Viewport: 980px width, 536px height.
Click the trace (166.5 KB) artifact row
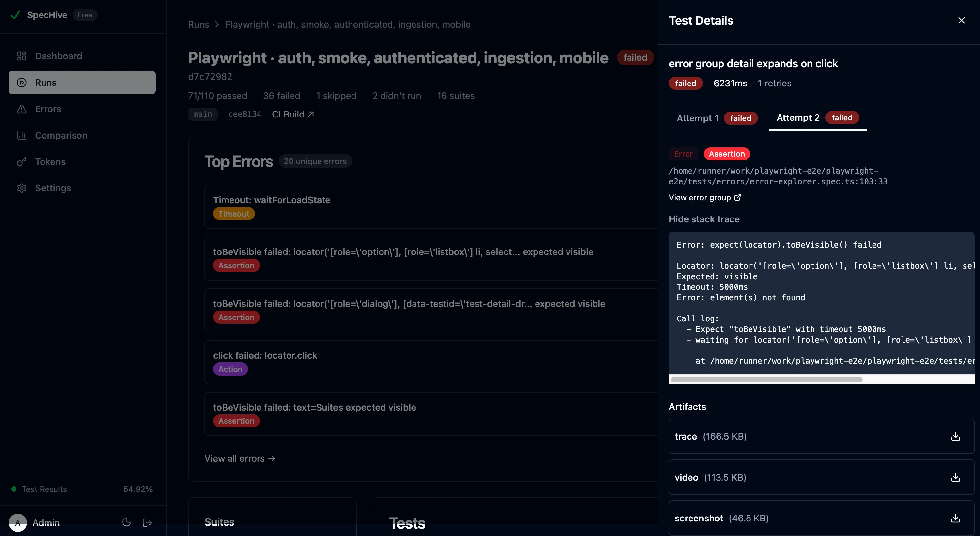click(x=821, y=436)
